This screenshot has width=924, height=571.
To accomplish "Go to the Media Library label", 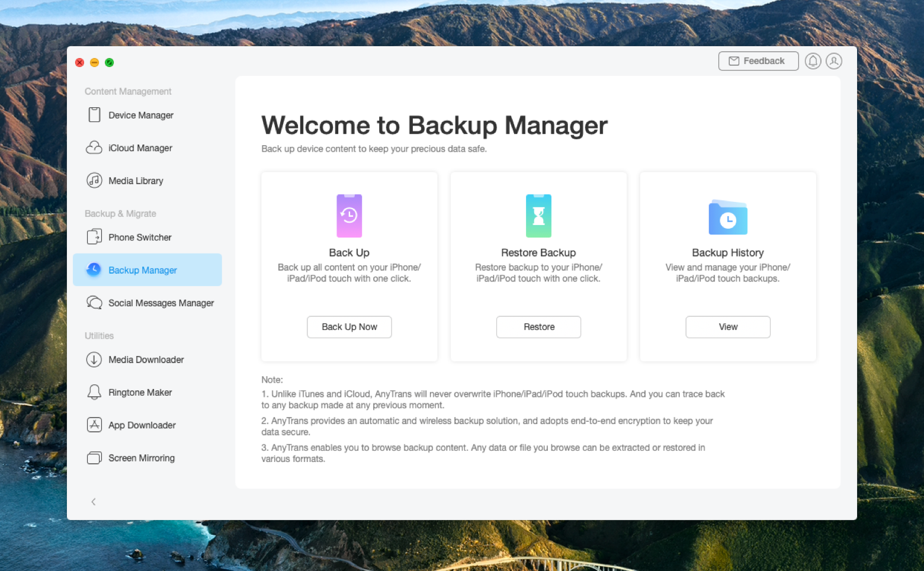I will 136,181.
